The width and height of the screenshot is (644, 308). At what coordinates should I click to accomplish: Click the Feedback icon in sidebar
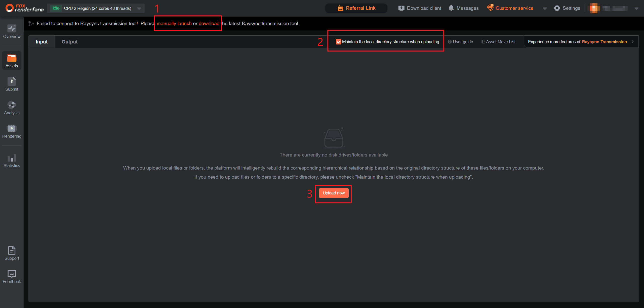point(12,274)
